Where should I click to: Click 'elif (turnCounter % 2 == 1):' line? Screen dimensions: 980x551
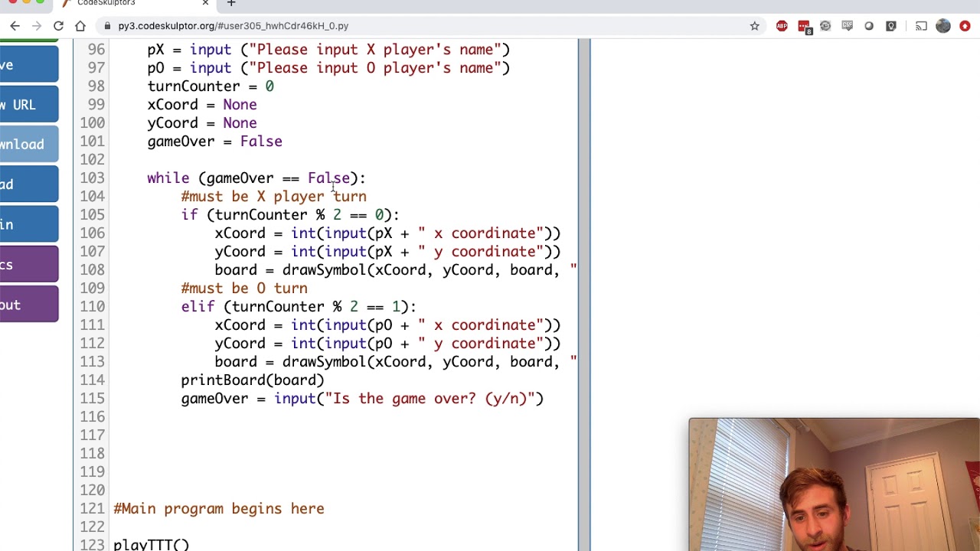pos(299,307)
